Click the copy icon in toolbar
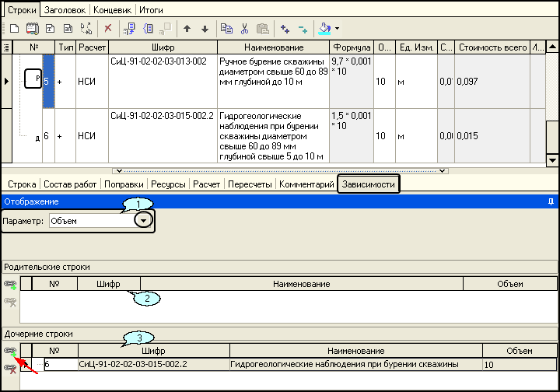Viewport: 560px width, 392px height. [x=226, y=29]
